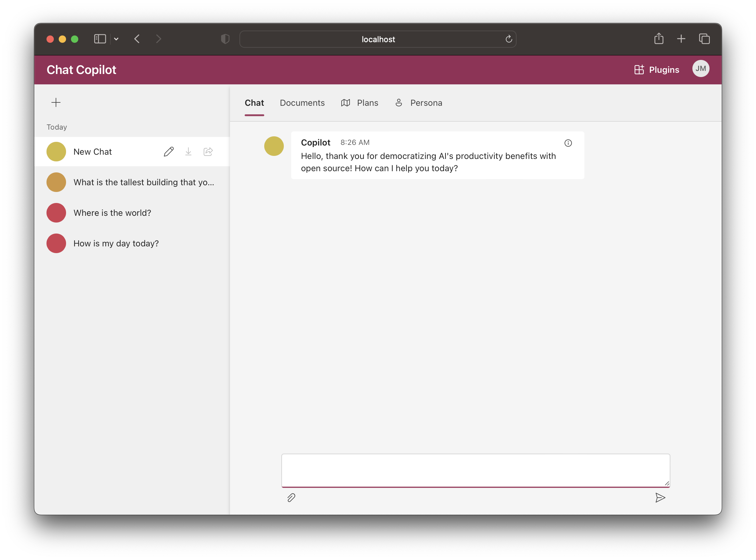Open the JM user avatar menu
This screenshot has width=756, height=560.
click(700, 69)
